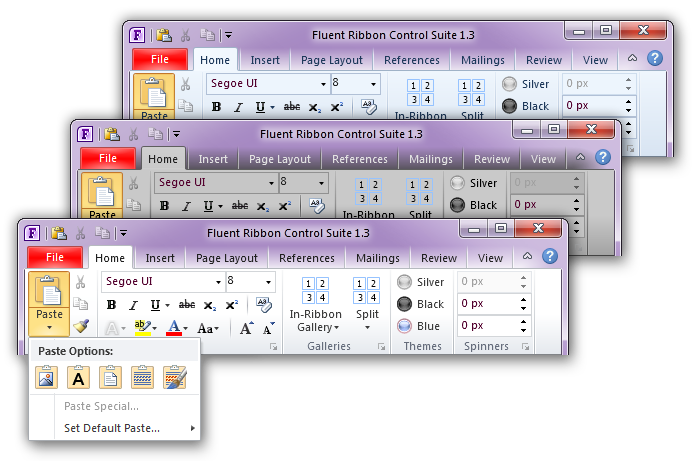Apply red font color in front window
Image resolution: width=694 pixels, height=461 pixels.
[174, 328]
